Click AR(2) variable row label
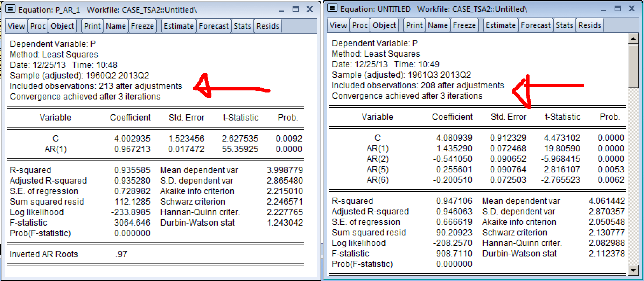The width and height of the screenshot is (644, 281). (377, 159)
